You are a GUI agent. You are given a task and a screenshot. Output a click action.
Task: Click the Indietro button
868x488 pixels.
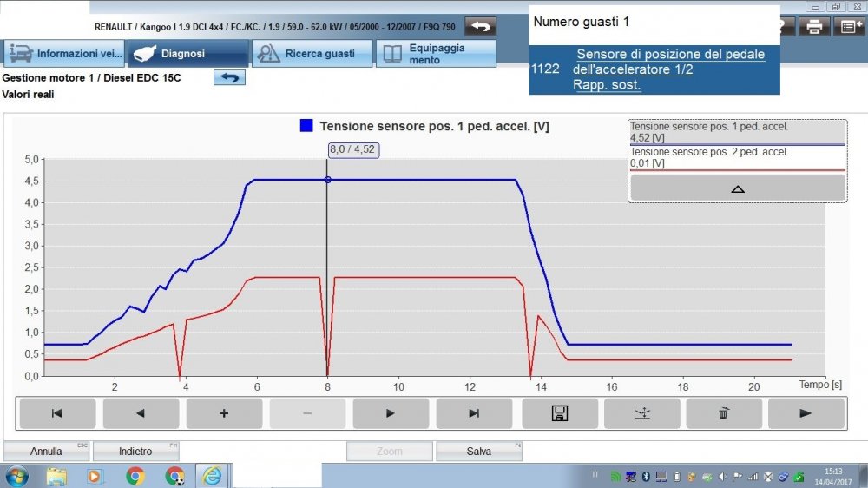(x=135, y=452)
